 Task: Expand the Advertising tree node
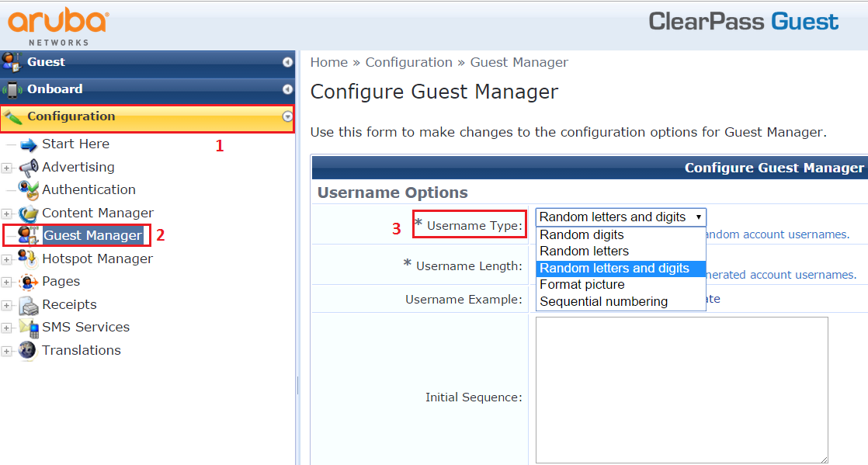(x=7, y=168)
